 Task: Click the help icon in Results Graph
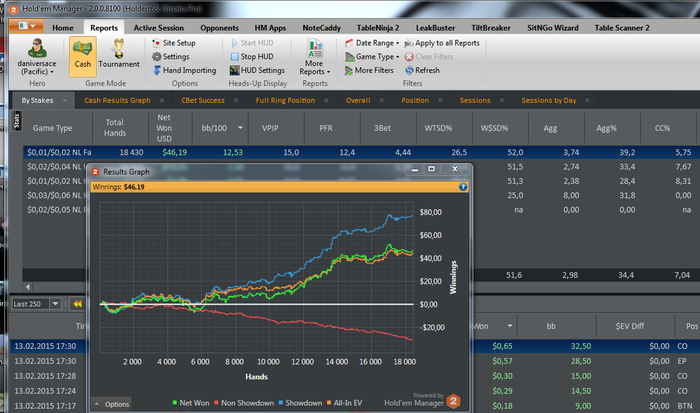point(463,187)
